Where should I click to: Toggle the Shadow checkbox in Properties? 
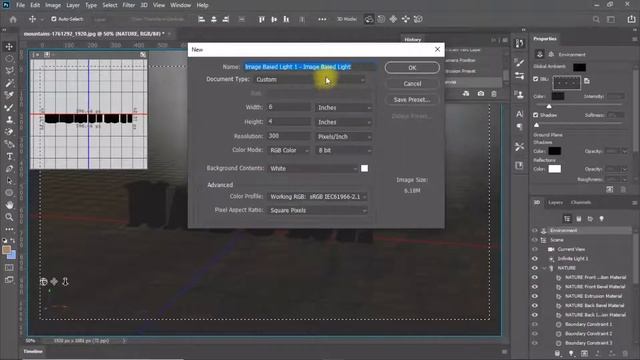click(536, 115)
